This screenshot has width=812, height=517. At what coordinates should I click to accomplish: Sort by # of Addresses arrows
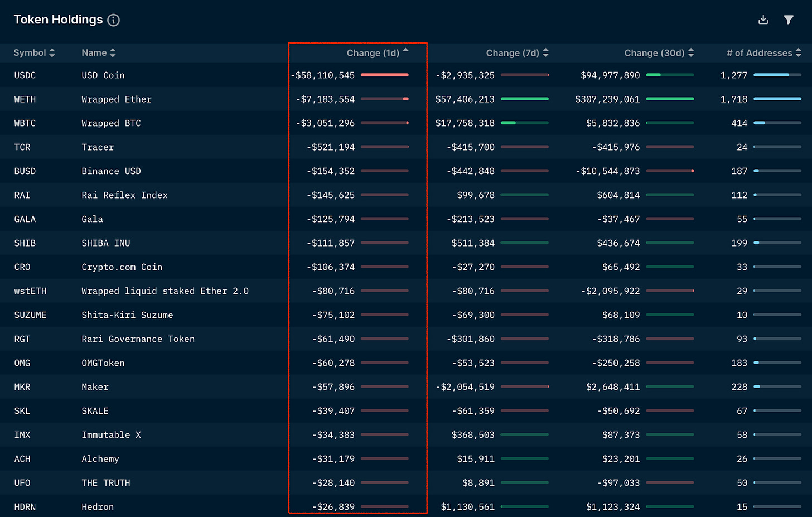click(799, 53)
